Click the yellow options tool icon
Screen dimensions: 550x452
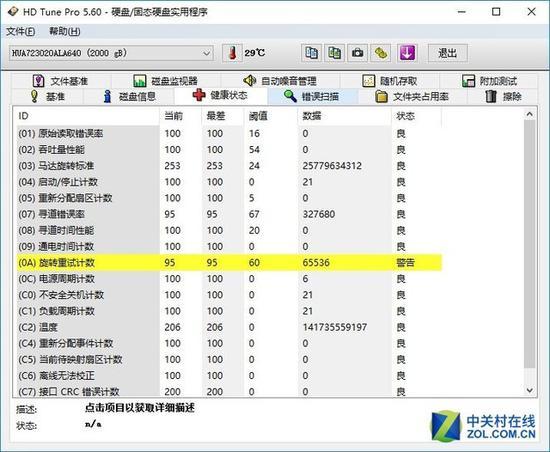381,53
